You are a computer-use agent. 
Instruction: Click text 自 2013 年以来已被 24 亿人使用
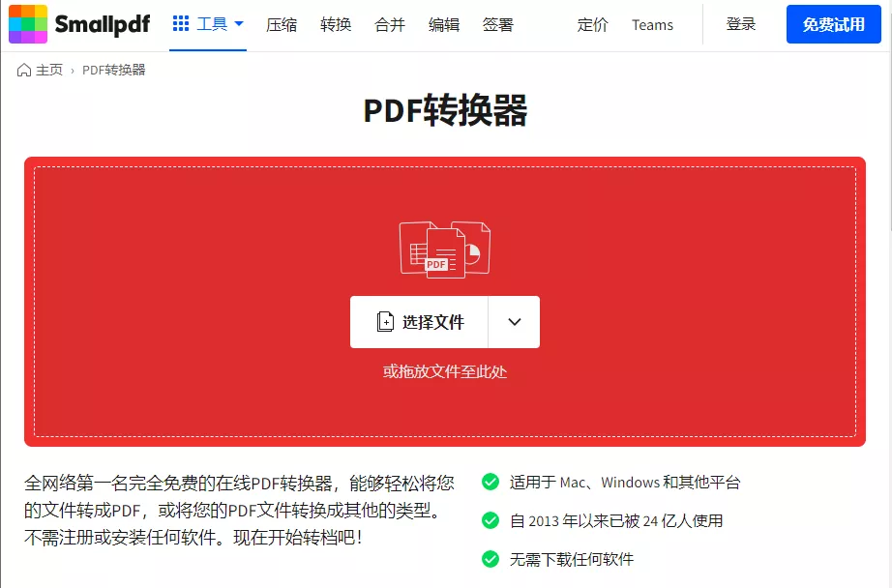coord(616,521)
